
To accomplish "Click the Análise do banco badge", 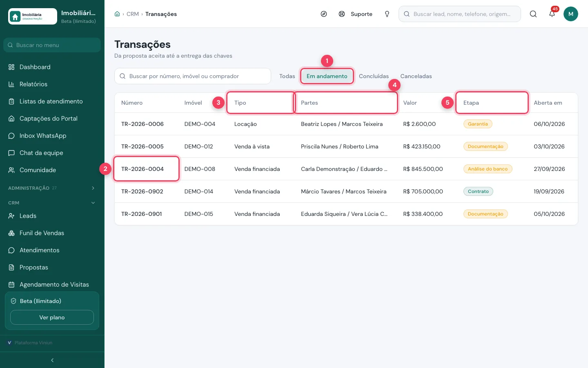I will [x=488, y=169].
